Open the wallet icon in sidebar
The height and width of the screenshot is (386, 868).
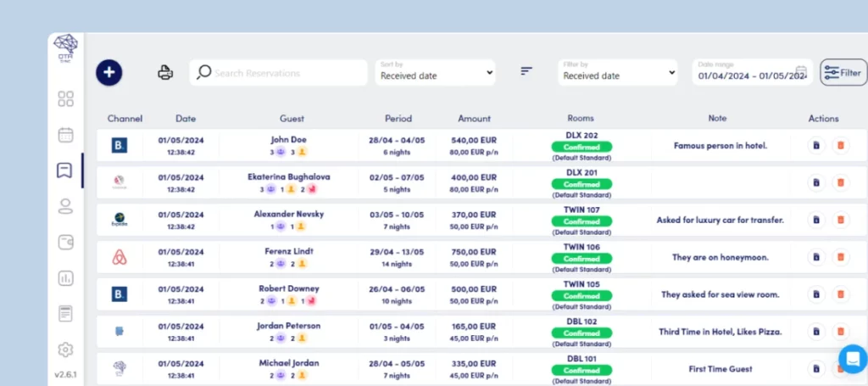click(x=65, y=243)
